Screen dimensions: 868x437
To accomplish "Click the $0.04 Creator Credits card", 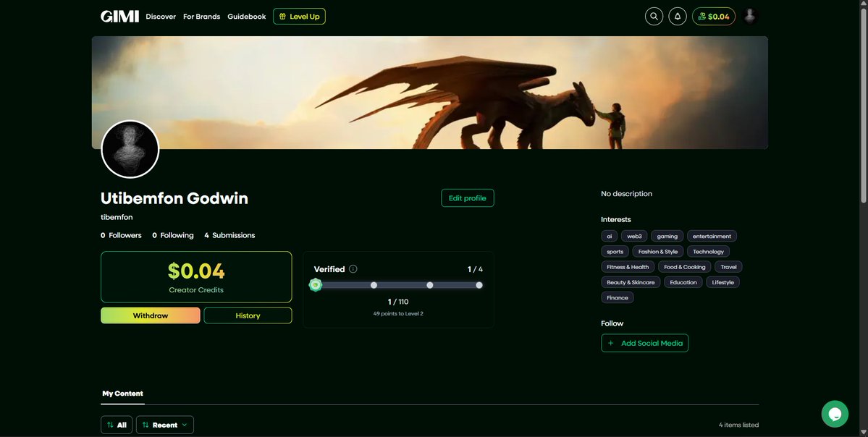I will [196, 277].
